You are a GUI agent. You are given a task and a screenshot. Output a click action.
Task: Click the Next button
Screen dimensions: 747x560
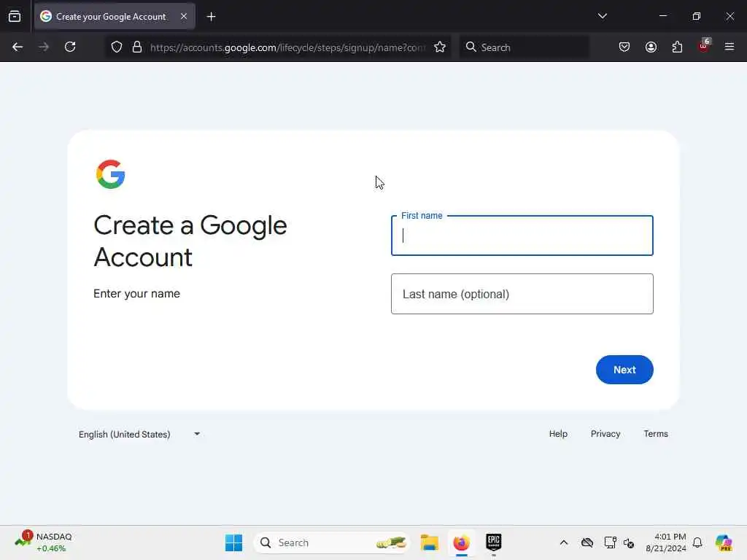(624, 370)
